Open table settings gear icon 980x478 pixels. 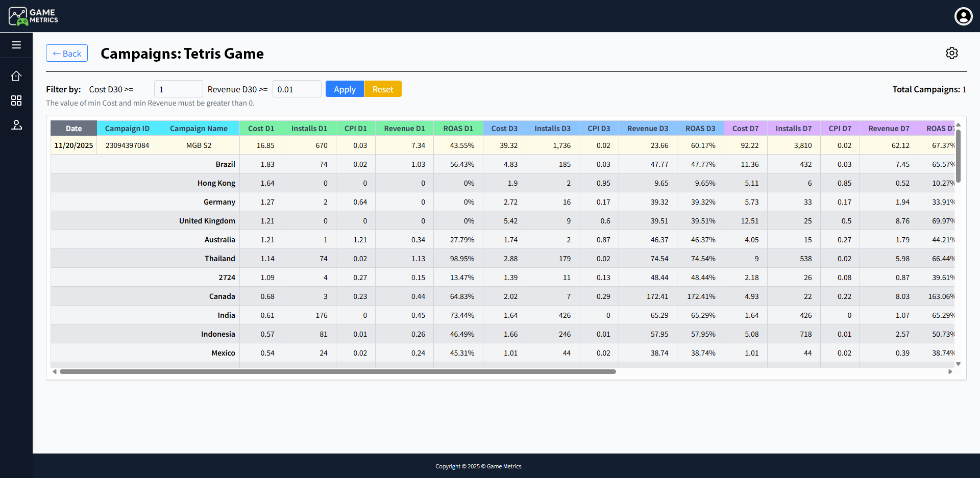pos(952,53)
